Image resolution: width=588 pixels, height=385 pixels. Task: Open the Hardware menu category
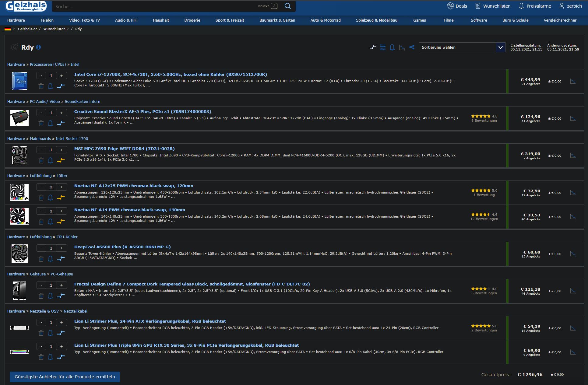16,20
